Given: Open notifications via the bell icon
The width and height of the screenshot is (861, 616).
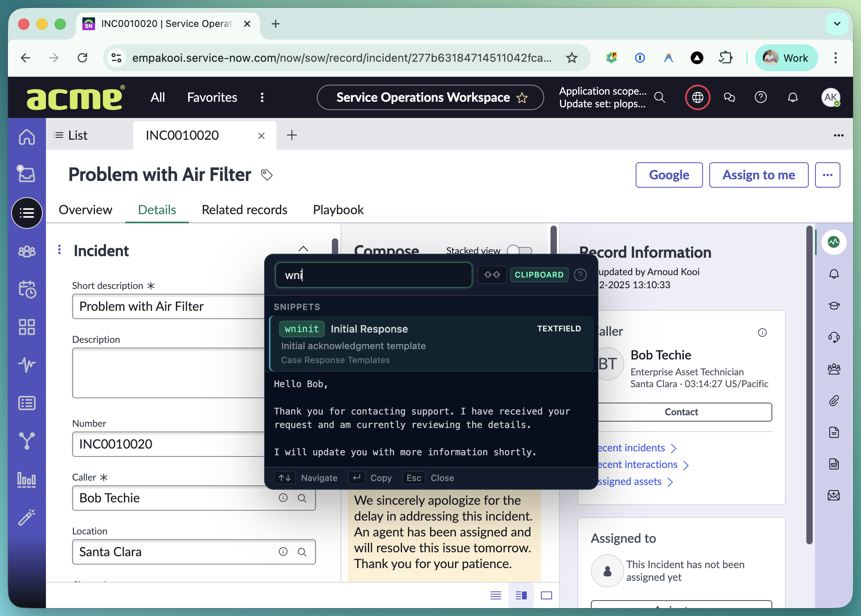Looking at the screenshot, I should (792, 97).
